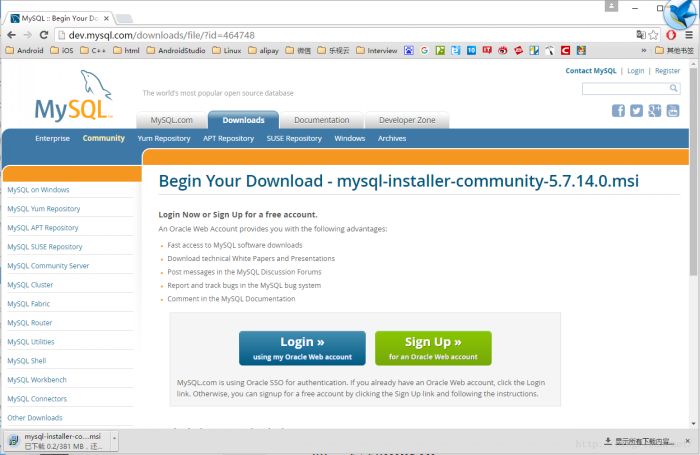Click the downloading mysql-installer msi item

pos(60,441)
